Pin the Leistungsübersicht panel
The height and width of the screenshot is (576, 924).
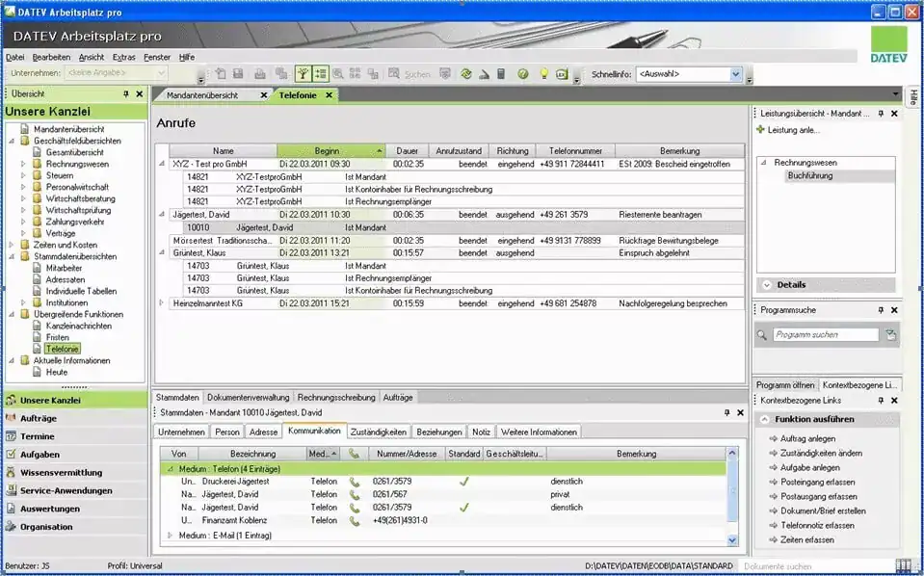click(881, 113)
